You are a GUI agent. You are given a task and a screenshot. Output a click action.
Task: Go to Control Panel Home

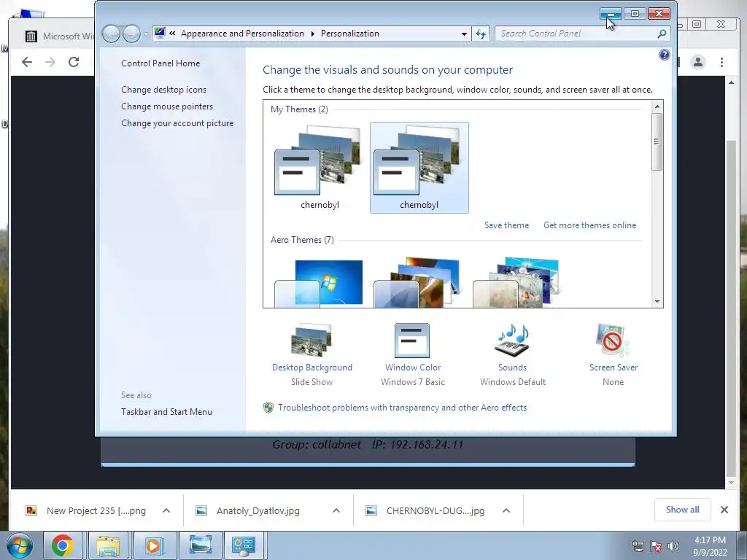(x=160, y=63)
